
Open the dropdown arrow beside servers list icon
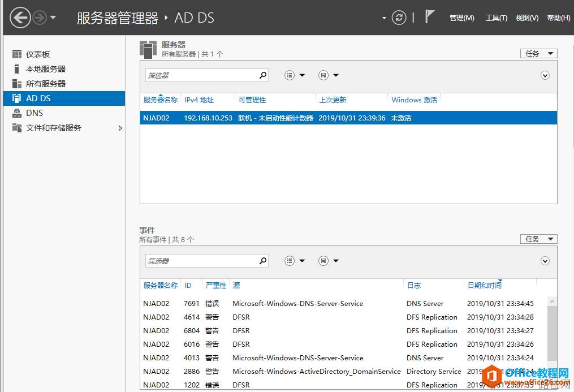[x=302, y=75]
